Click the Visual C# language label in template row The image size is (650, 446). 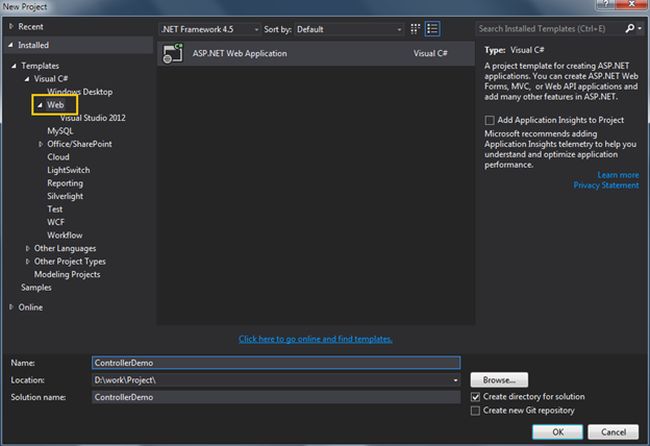point(430,53)
